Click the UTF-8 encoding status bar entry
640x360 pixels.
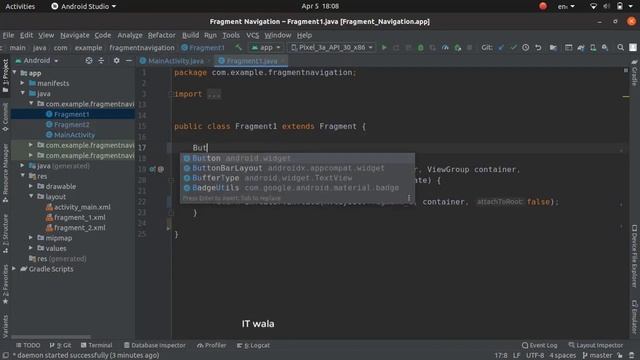click(x=535, y=355)
